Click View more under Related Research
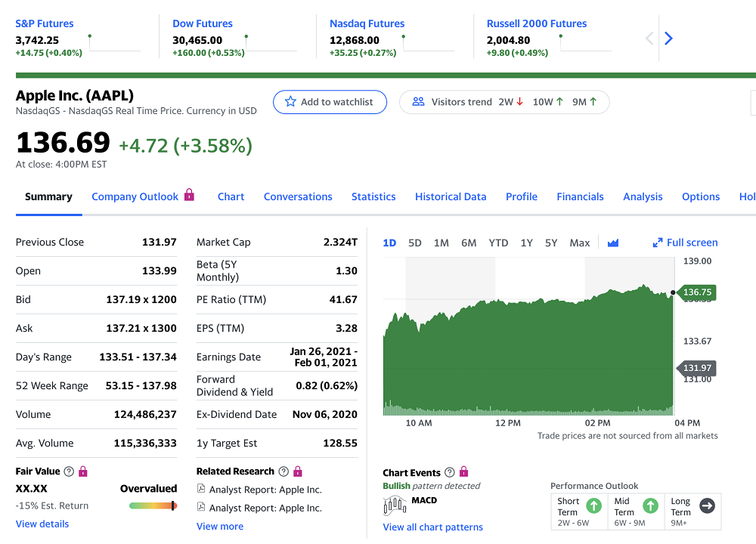The height and width of the screenshot is (544, 756). (220, 526)
